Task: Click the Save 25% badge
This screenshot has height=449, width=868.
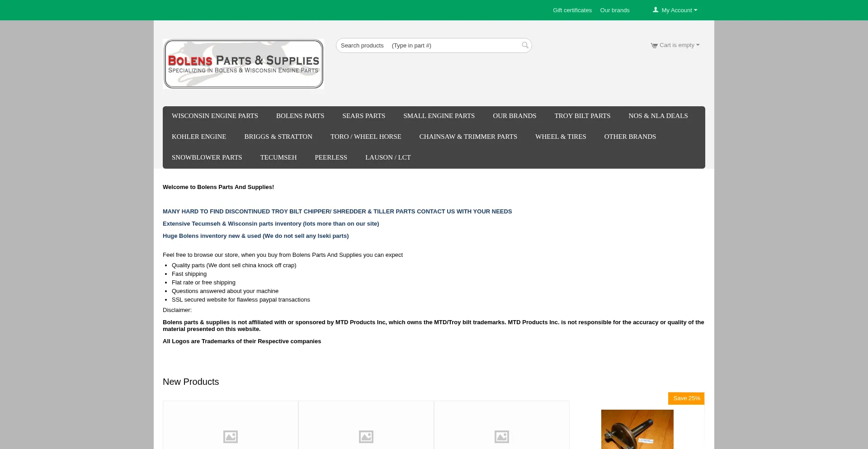Action: 686,398
